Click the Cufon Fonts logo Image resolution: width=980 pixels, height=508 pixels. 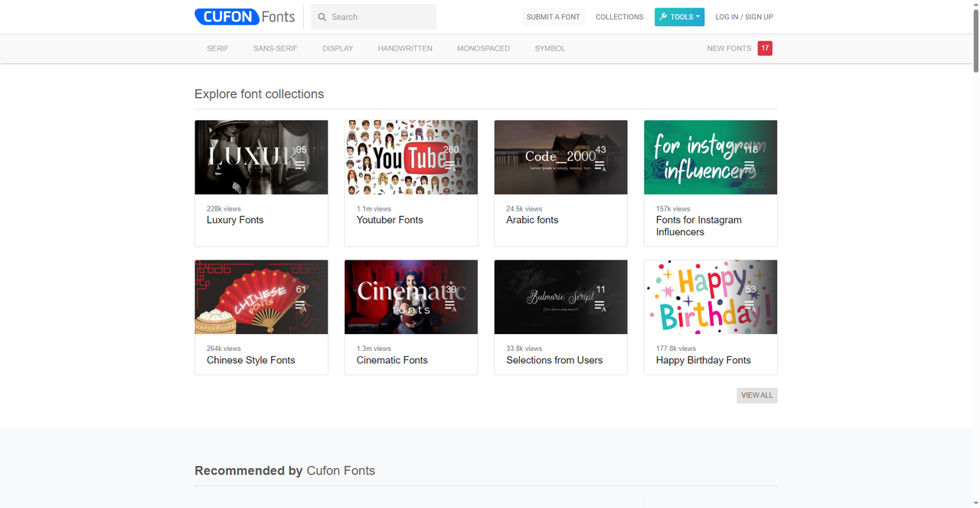245,17
